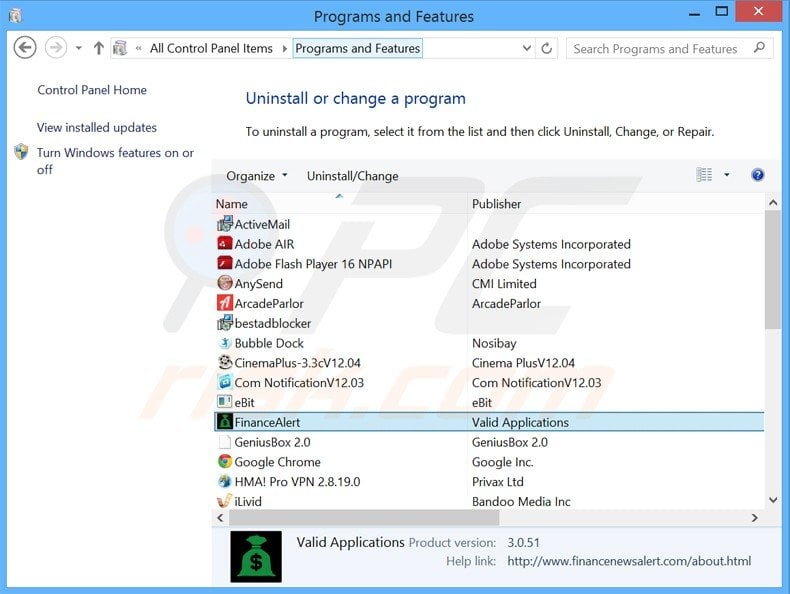This screenshot has height=594, width=790.
Task: Click the scroll right arrow
Action: point(754,517)
